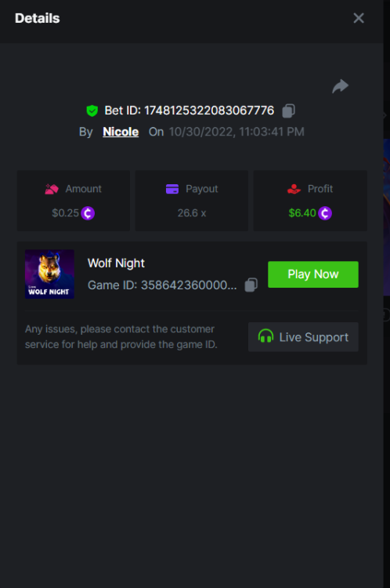Click the green $6.40 profit value

302,213
